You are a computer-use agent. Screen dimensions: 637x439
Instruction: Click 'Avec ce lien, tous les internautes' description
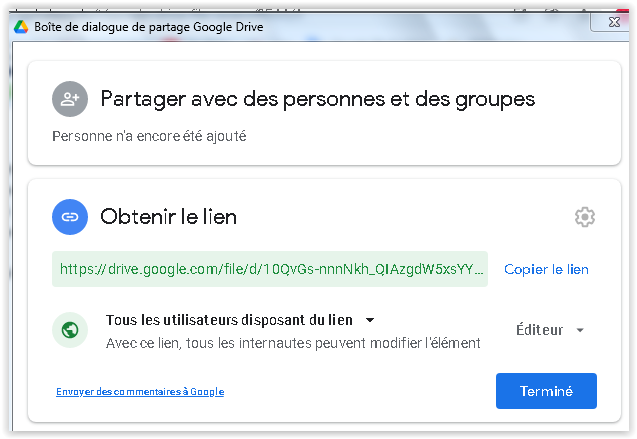tap(293, 343)
